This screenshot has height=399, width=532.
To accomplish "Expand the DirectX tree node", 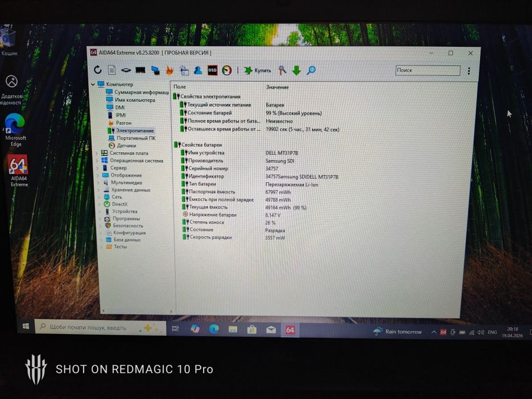I will point(99,204).
